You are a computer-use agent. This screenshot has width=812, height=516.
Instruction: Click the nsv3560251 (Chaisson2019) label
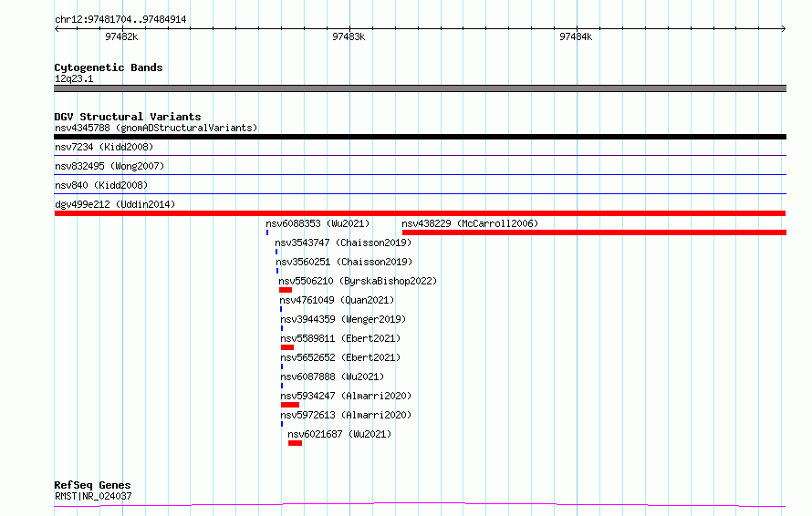(x=344, y=262)
